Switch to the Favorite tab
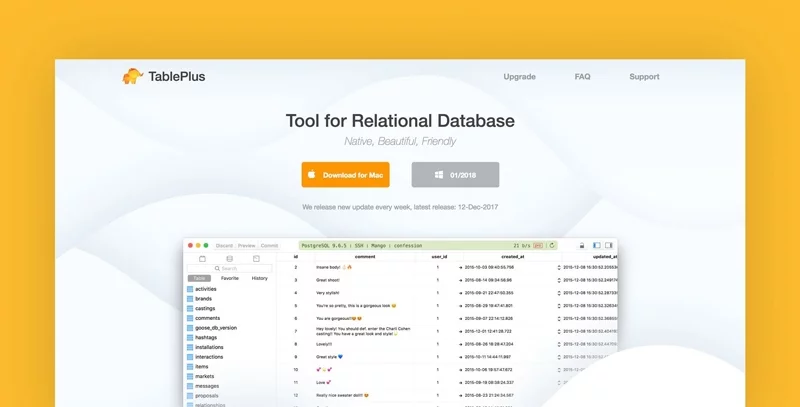 click(230, 278)
